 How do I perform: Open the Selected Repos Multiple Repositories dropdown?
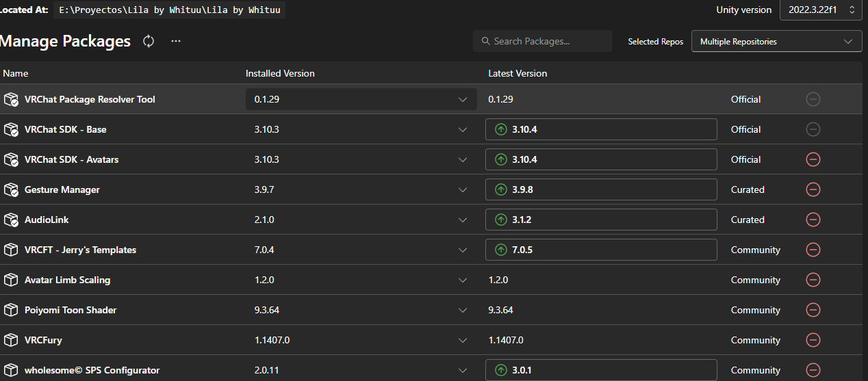click(x=776, y=41)
